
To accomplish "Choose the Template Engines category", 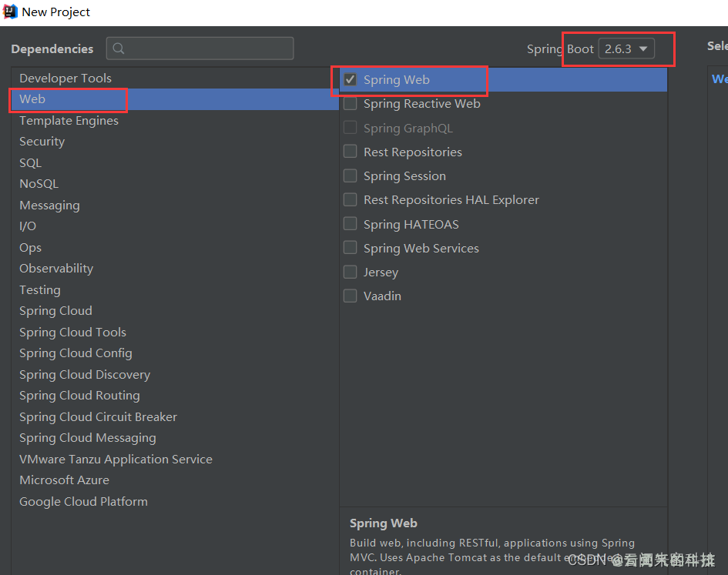I will (69, 121).
